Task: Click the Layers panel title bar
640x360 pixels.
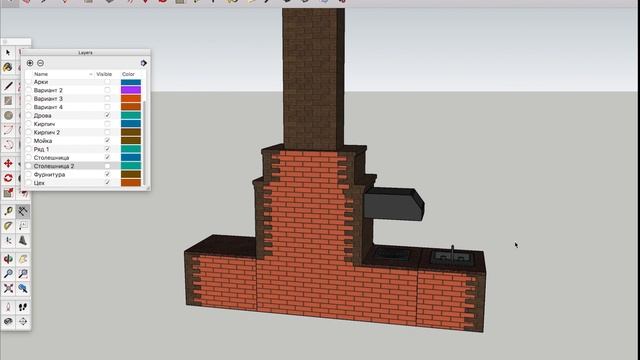Action: click(86, 53)
